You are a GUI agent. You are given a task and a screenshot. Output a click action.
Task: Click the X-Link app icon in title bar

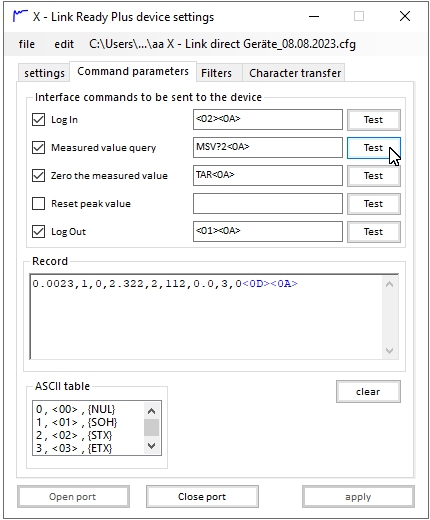coord(20,16)
